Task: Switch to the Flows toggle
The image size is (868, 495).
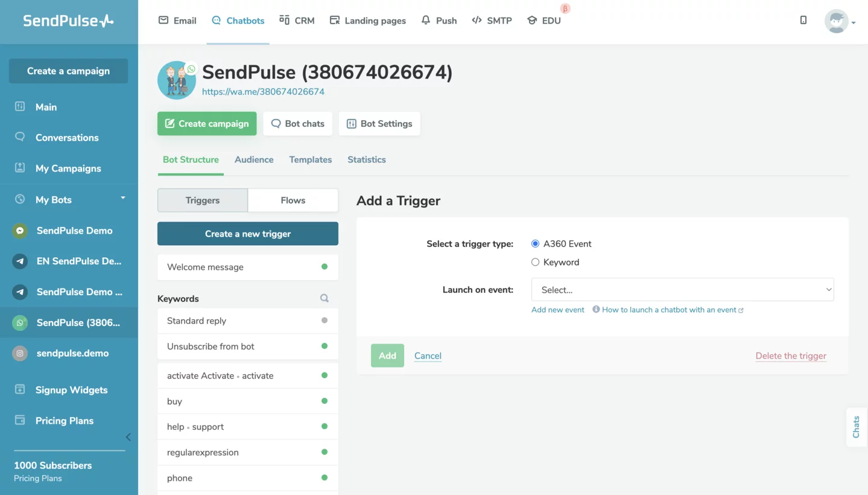Action: point(293,200)
